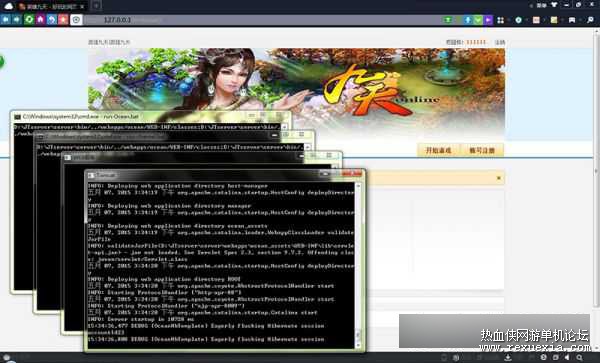600x363 pixels.
Task: Click the speaker mute icon in status bar
Action: [567, 358]
